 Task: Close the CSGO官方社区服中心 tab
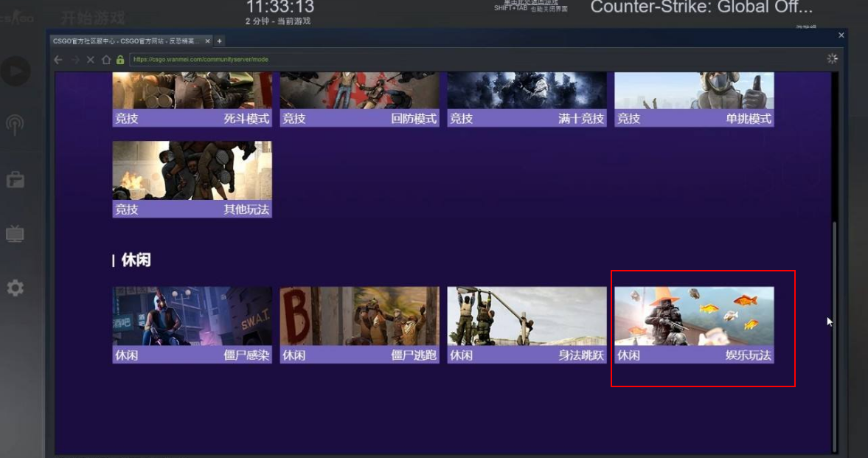pos(207,41)
